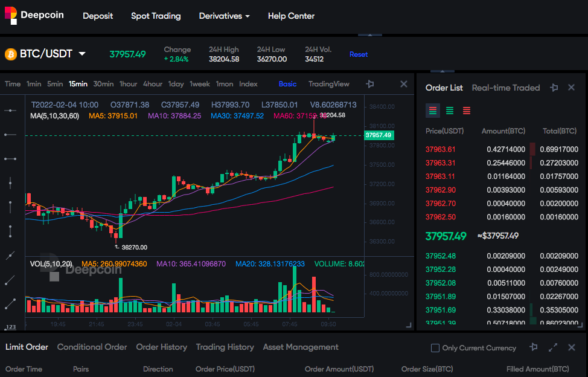Image resolution: width=588 pixels, height=377 pixels.
Task: Collapse the ticker bar using top arrow handle
Action: point(369,35)
